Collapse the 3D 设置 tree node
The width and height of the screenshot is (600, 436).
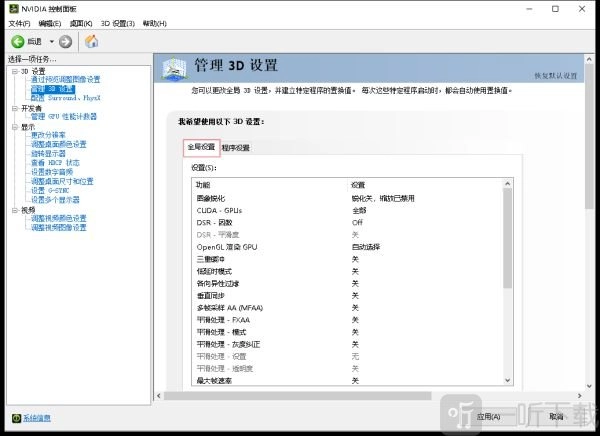click(x=14, y=71)
